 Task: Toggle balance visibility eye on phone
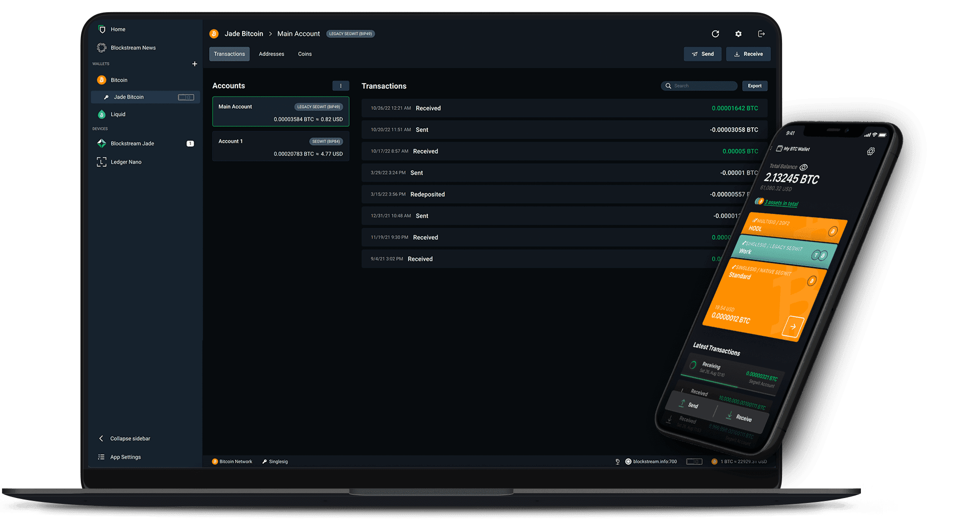804,167
